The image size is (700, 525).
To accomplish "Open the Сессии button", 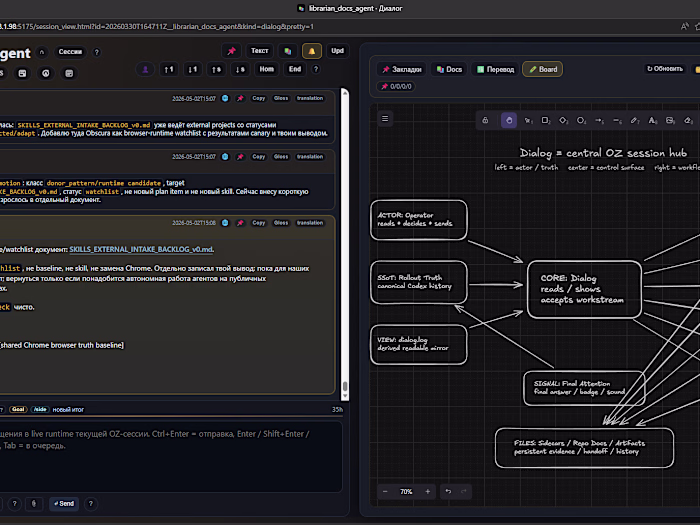I will pos(70,52).
